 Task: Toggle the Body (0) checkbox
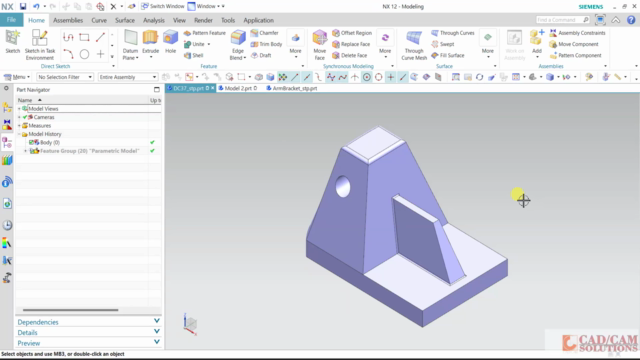31,142
